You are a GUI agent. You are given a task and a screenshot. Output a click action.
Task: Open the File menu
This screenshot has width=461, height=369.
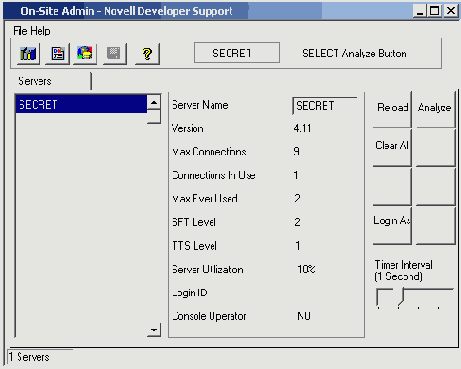tap(20, 31)
